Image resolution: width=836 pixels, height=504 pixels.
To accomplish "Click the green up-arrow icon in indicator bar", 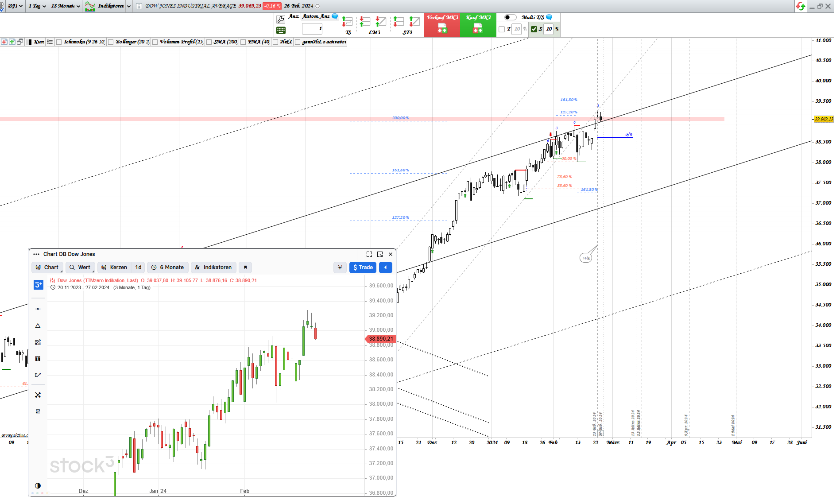I will 12,42.
